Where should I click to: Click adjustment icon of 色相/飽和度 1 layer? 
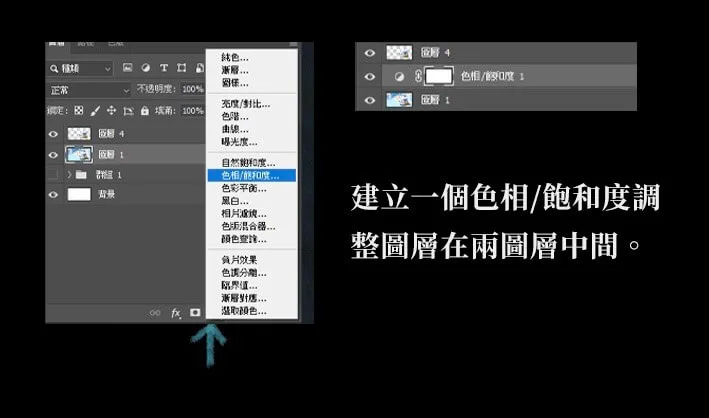399,76
